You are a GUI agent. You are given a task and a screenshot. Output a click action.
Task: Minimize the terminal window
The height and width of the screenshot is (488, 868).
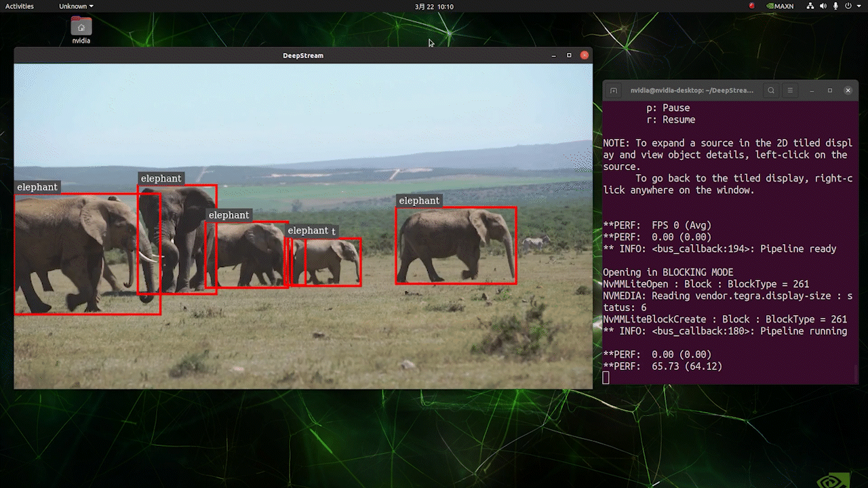coord(812,90)
